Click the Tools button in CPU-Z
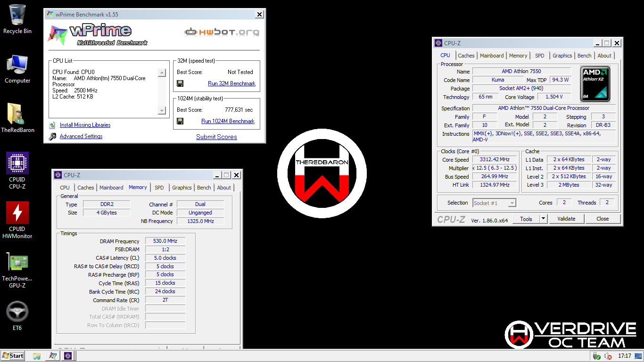Screen dimensions: 644x362 tap(526, 219)
